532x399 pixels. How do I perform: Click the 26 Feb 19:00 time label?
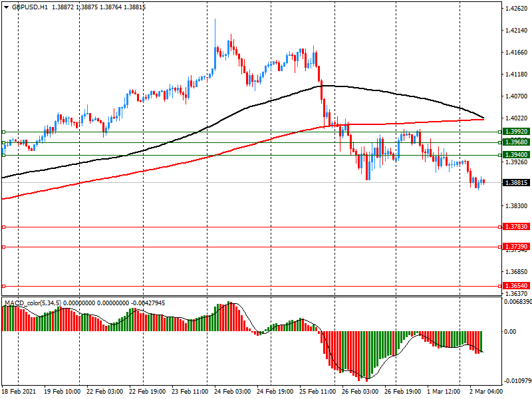click(403, 391)
